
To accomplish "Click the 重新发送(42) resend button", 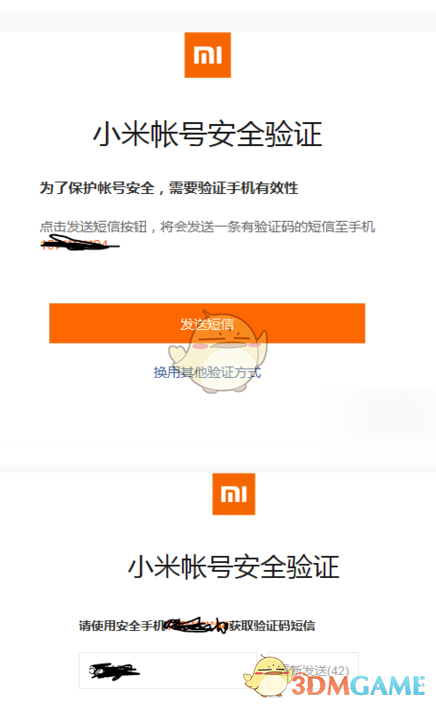I will [x=313, y=670].
